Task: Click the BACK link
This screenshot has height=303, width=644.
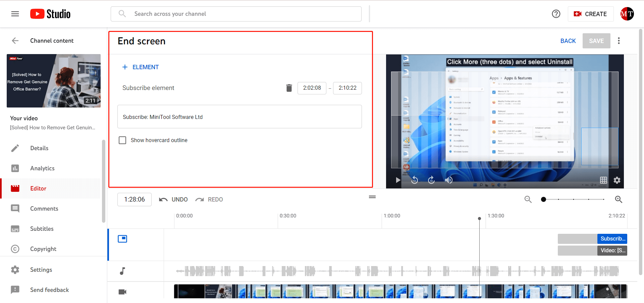Action: [x=568, y=41]
